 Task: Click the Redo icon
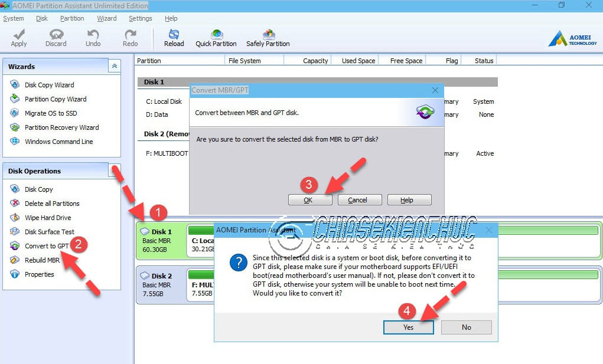129,37
